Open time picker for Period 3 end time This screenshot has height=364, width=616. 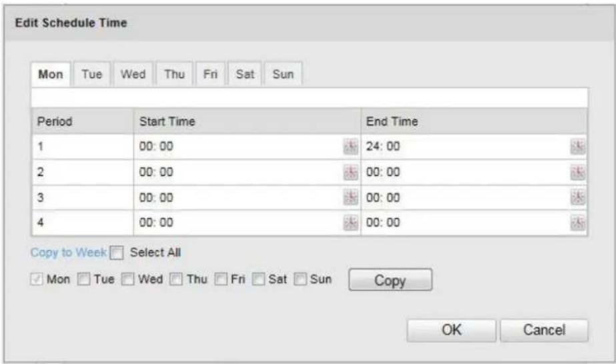pyautogui.click(x=577, y=197)
